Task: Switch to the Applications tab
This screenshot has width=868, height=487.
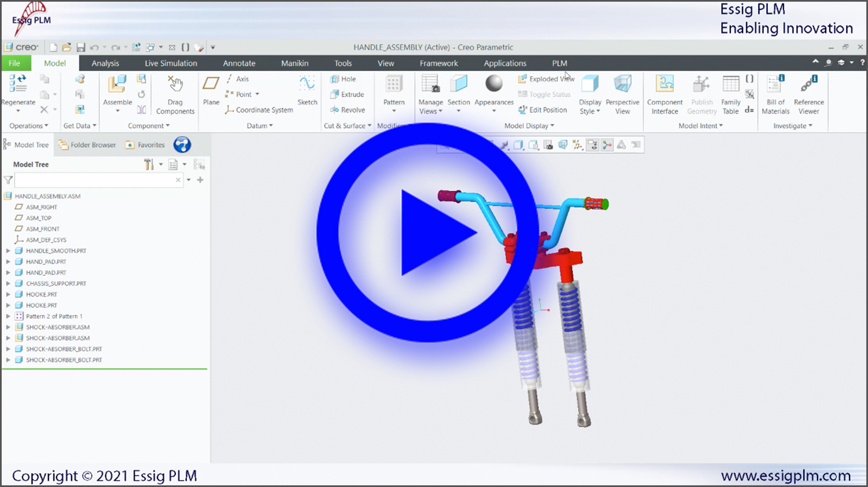Action: [505, 63]
